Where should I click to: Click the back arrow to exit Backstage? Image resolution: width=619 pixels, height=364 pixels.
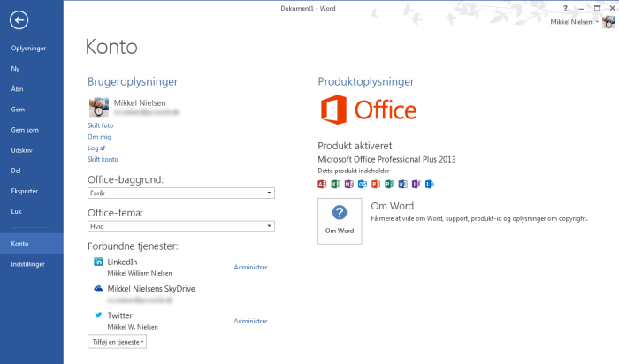(x=19, y=20)
